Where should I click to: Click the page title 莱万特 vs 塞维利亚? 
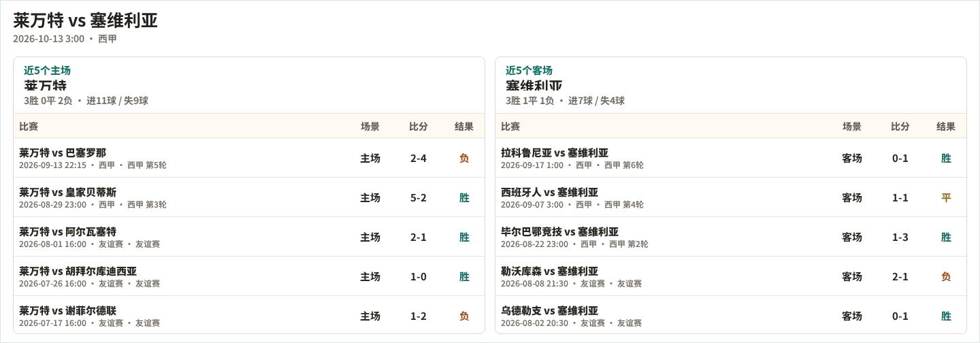tap(86, 20)
